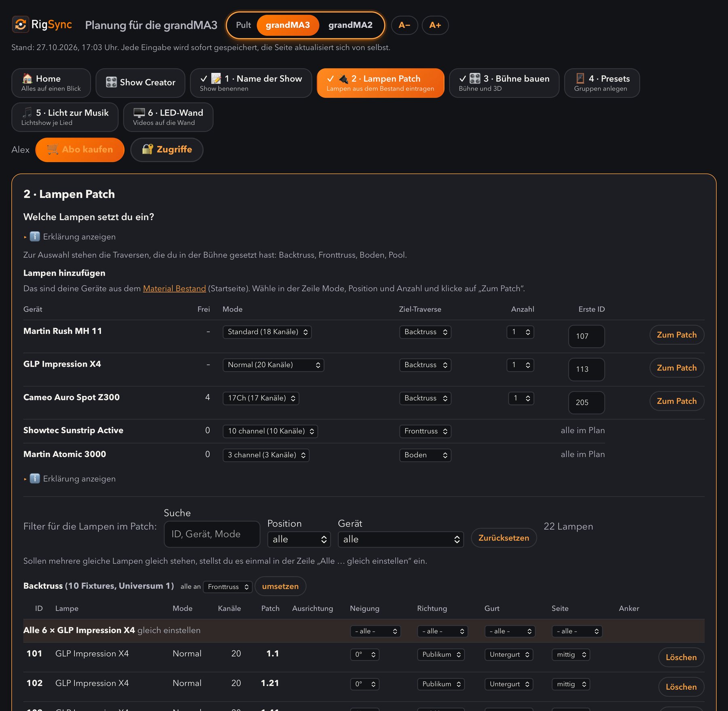Delete fixture 101 with Löschen

[681, 658]
